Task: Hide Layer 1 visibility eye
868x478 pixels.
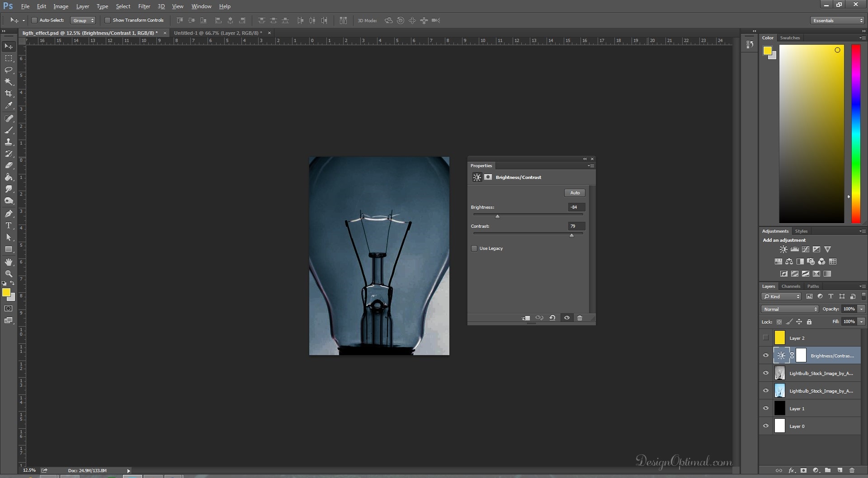Action: [765, 408]
